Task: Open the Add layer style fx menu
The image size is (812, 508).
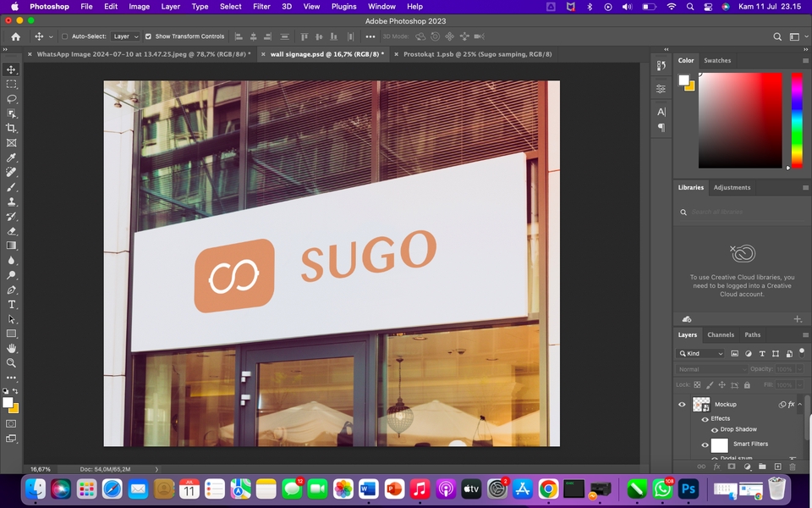Action: point(716,466)
